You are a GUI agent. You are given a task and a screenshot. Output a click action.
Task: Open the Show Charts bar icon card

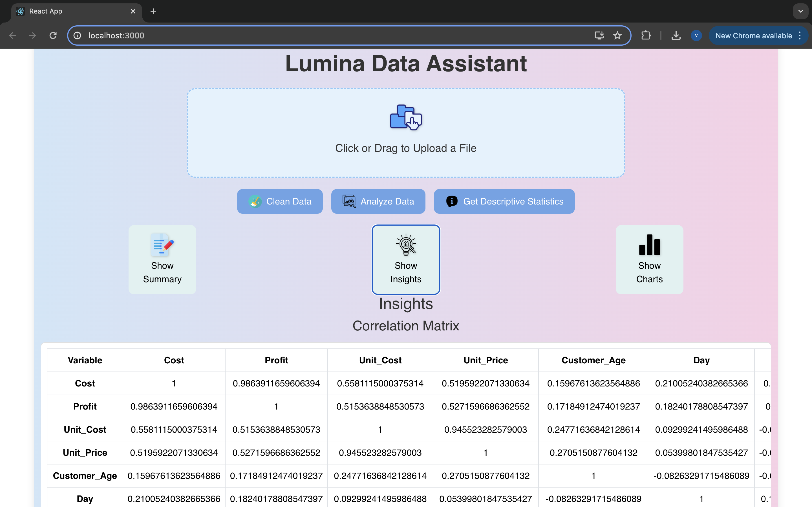point(649,259)
